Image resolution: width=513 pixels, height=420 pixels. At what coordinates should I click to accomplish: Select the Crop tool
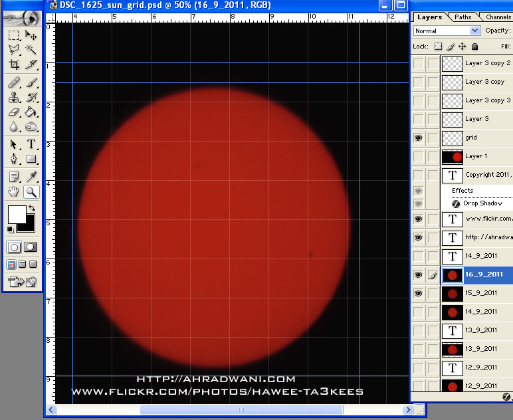pos(14,64)
